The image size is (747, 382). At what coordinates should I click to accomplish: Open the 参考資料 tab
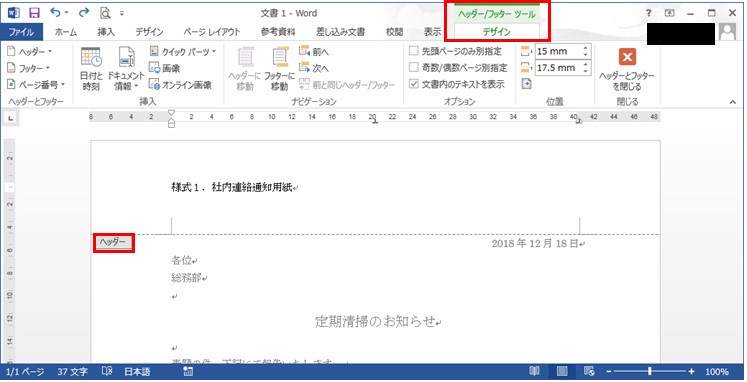click(x=278, y=32)
